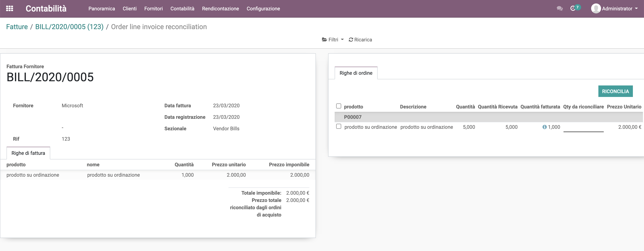Open the messaging conversations icon
644x251 pixels.
[x=559, y=8]
